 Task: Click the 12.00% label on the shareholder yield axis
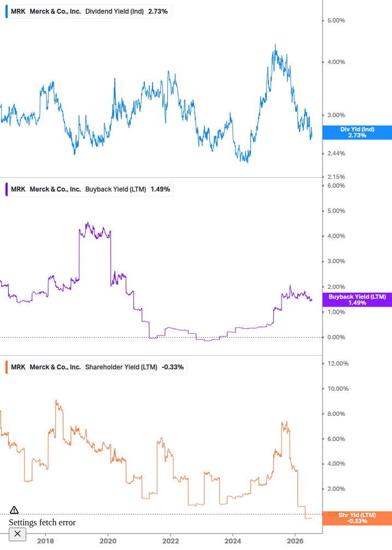pyautogui.click(x=338, y=364)
